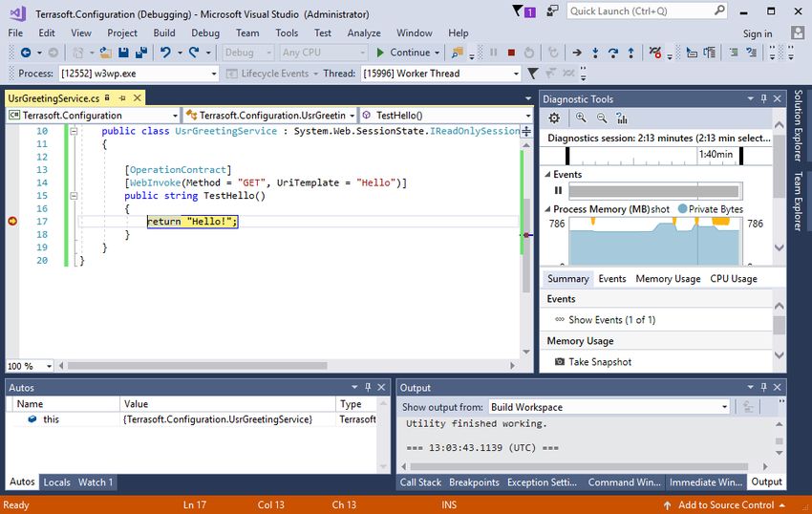Click the Show Next Statement arrow icon
The height and width of the screenshot is (514, 812).
pos(576,53)
